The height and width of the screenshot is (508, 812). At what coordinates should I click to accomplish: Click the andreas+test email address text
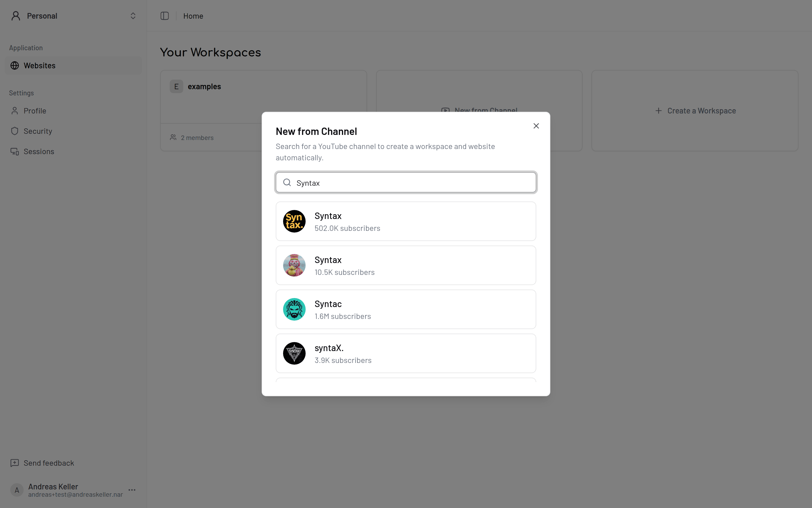click(76, 494)
